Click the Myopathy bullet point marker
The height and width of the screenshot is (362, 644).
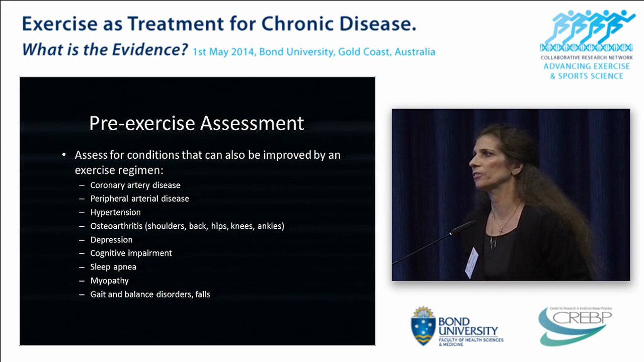82,281
